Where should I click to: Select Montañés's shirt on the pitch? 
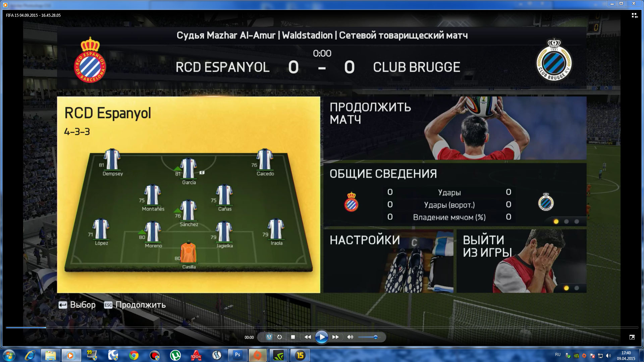click(x=152, y=194)
